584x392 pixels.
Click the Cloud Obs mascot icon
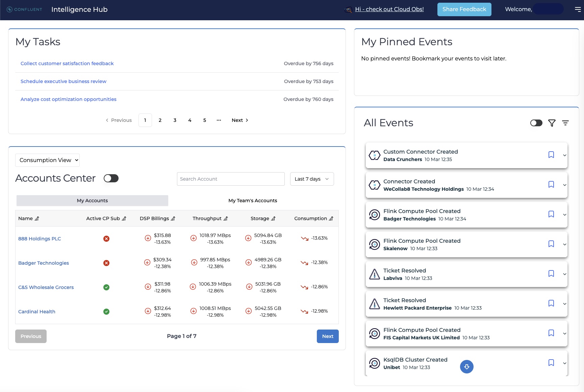(x=348, y=10)
